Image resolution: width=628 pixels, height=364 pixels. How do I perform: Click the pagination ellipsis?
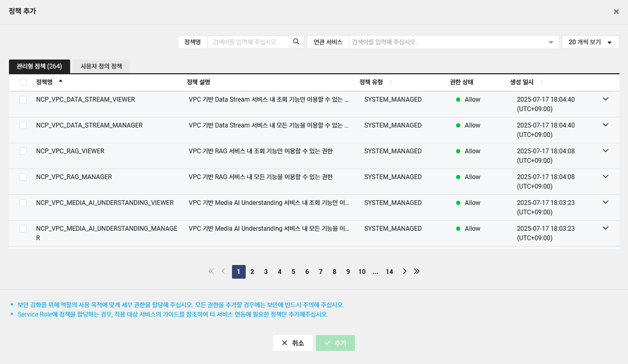pos(375,272)
